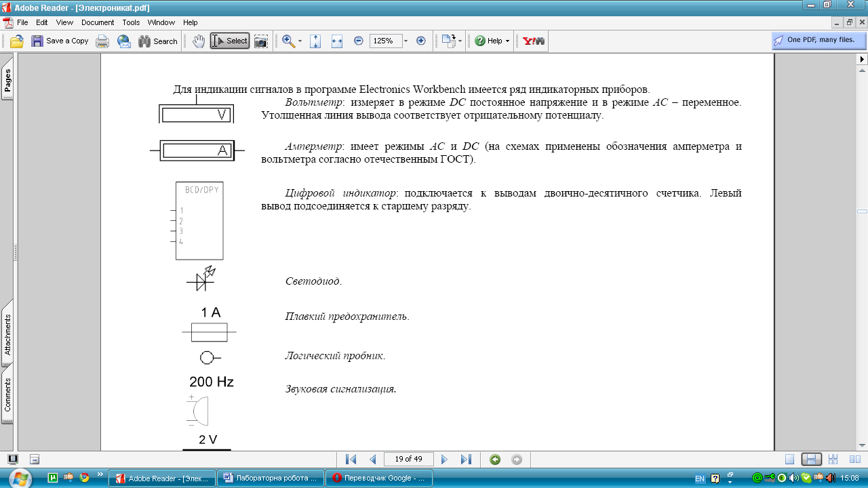Switch to Лабораторна робота taskbar window
Image resolution: width=868 pixels, height=488 pixels.
coord(270,478)
